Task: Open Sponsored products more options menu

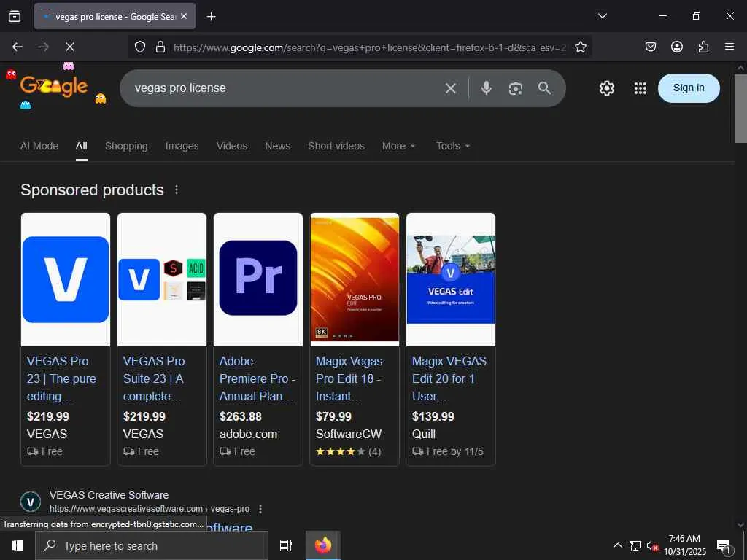Action: coord(177,190)
